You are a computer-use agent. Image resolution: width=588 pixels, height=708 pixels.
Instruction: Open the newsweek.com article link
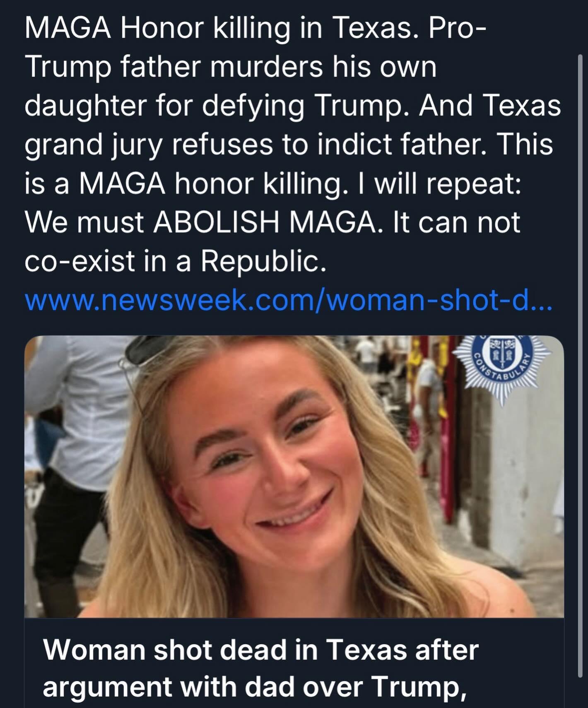[x=288, y=301]
